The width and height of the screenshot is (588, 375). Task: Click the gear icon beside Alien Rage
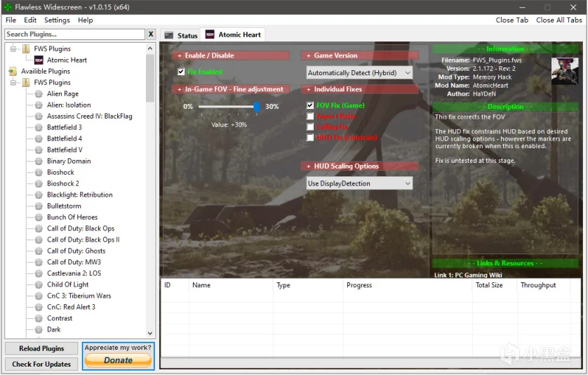[39, 94]
